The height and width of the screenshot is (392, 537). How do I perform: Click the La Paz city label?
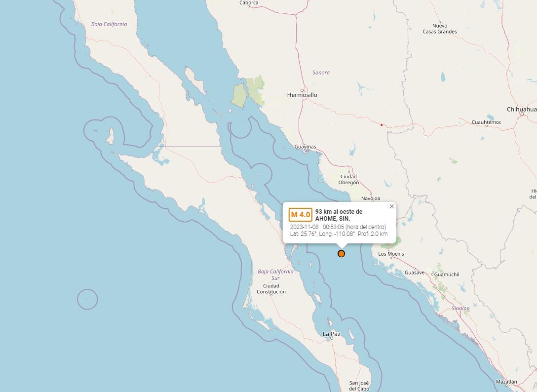pyautogui.click(x=332, y=334)
